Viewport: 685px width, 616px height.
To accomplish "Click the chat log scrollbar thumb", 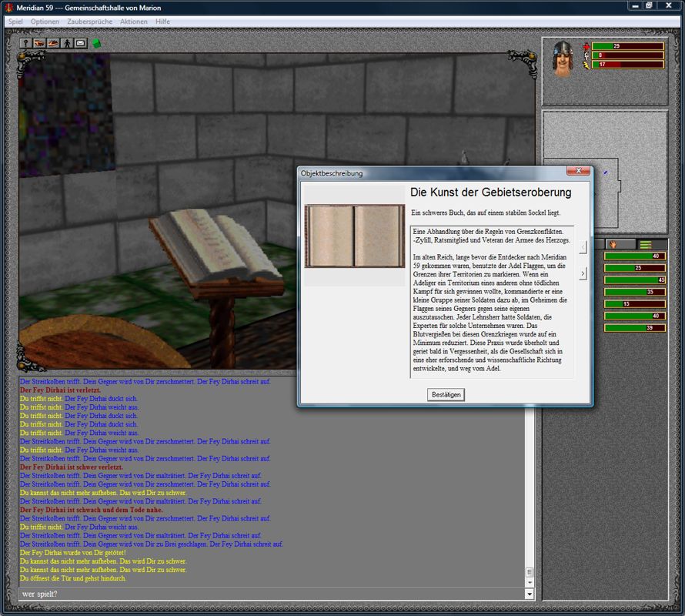I will tap(530, 572).
